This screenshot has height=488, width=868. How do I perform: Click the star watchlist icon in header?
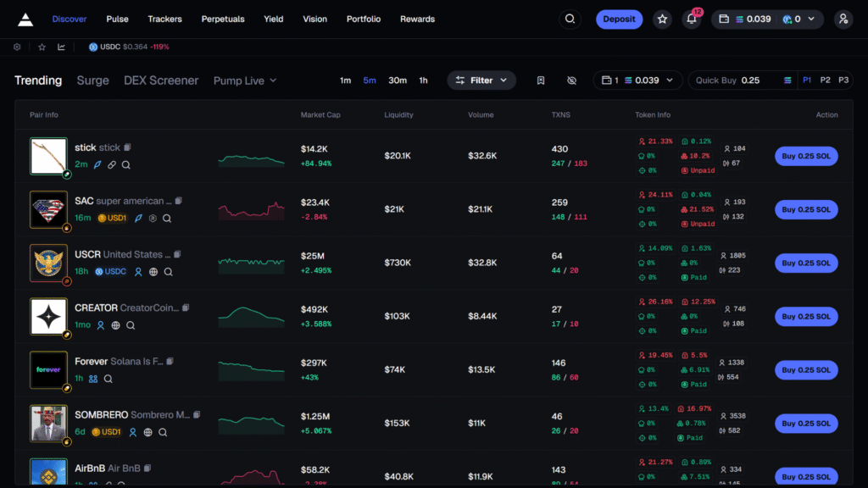(x=662, y=19)
